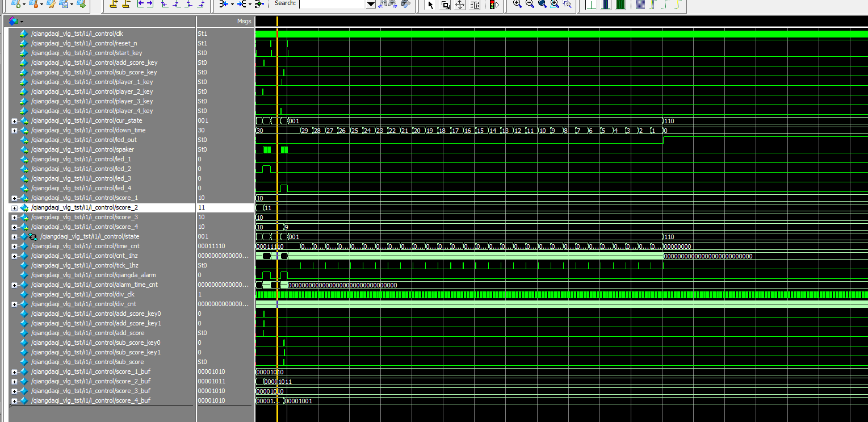Expand the time_cnt signal bus
This screenshot has height=422, width=868.
14,246
